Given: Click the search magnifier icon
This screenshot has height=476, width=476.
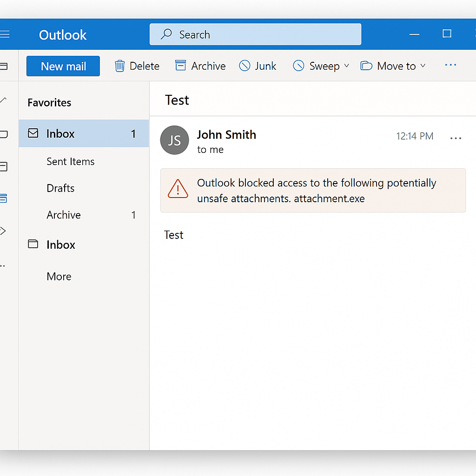Looking at the screenshot, I should (x=166, y=34).
